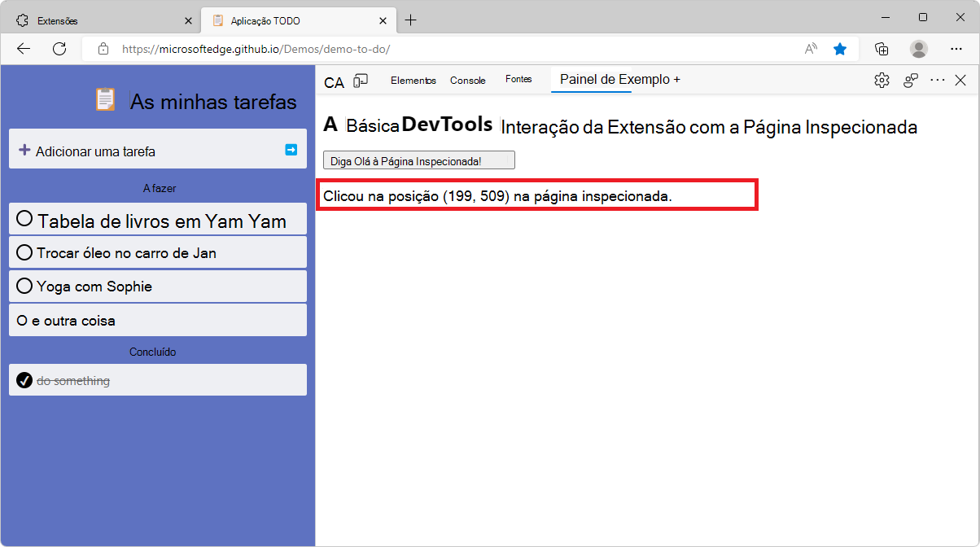Check off 'Trocar óleo no carro de Jan'

point(24,252)
